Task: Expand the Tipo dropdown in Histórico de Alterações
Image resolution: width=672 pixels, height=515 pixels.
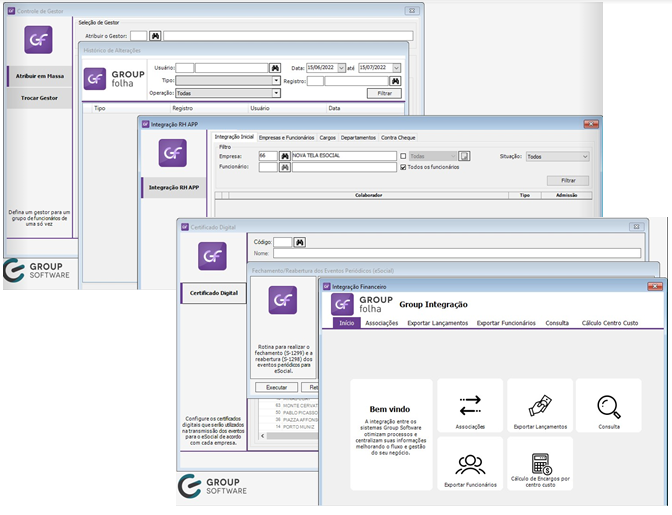Action: click(276, 81)
